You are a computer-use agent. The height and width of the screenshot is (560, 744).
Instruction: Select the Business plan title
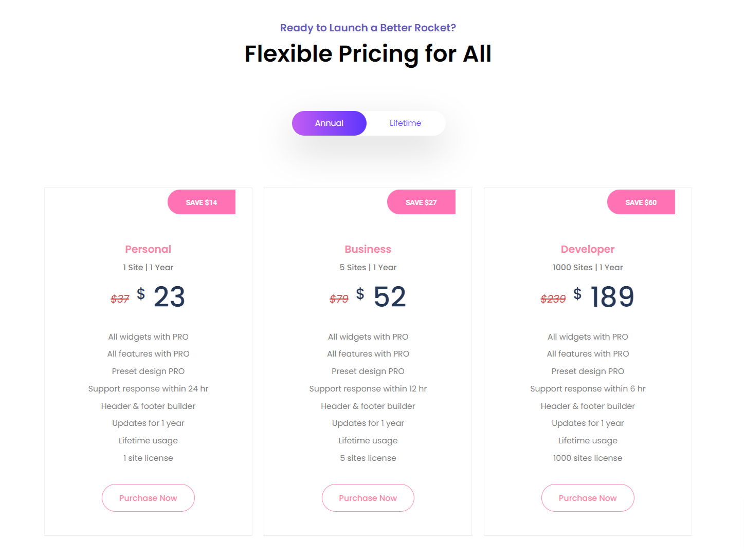click(x=368, y=249)
